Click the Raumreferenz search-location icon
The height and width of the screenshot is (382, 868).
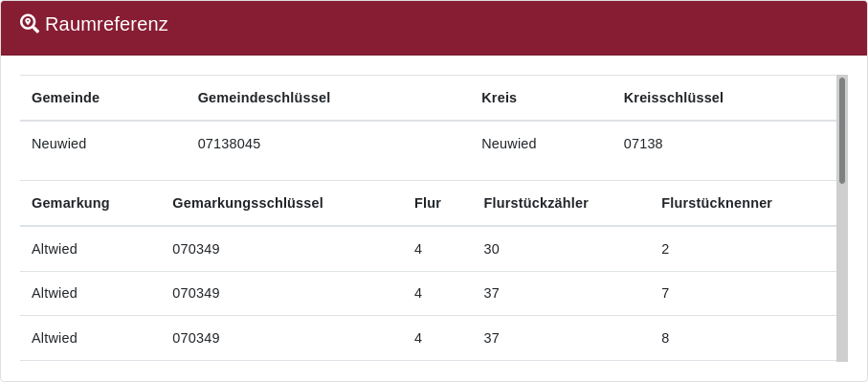(30, 24)
